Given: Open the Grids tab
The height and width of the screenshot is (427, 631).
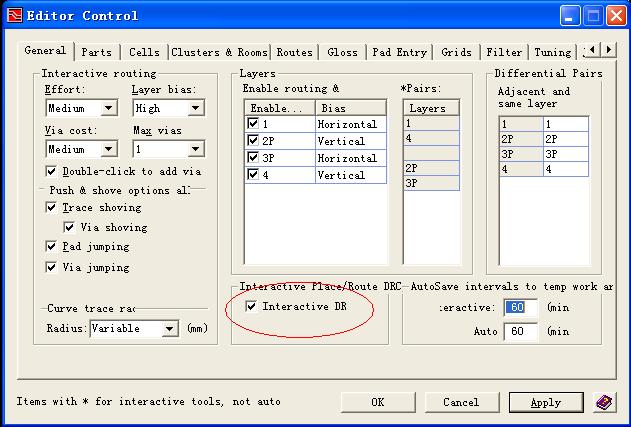Looking at the screenshot, I should click(456, 52).
